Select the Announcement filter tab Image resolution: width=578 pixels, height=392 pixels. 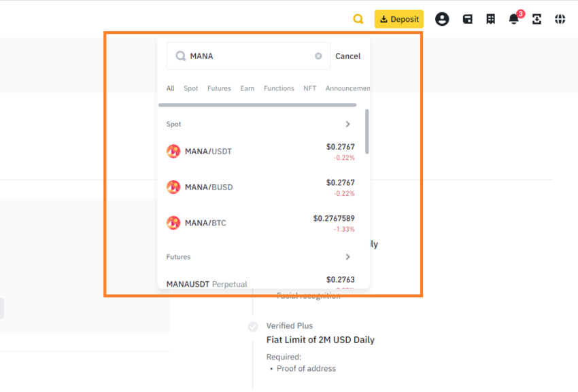[347, 88]
